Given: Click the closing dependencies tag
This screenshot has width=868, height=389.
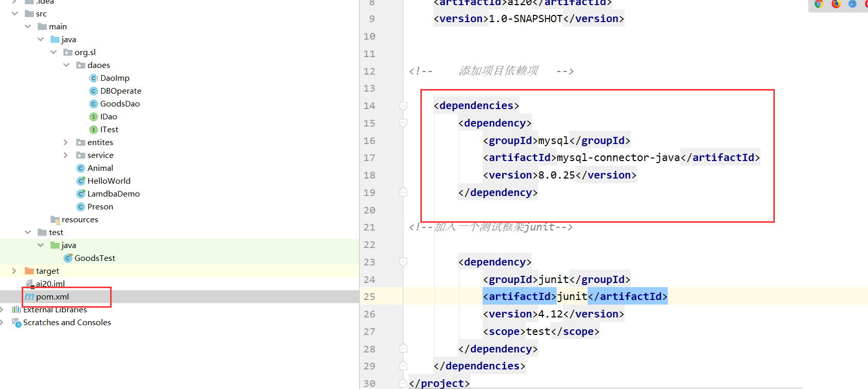Looking at the screenshot, I should pos(480,366).
